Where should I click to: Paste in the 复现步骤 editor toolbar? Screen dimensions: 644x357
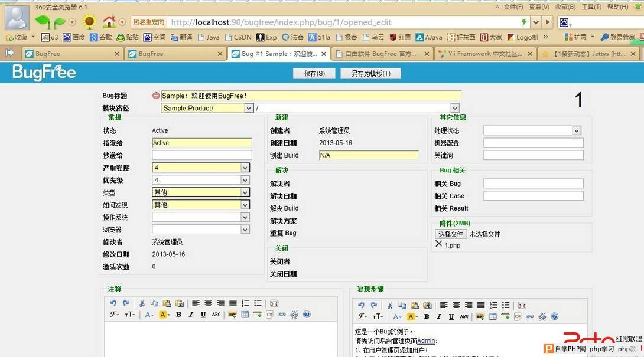click(415, 305)
